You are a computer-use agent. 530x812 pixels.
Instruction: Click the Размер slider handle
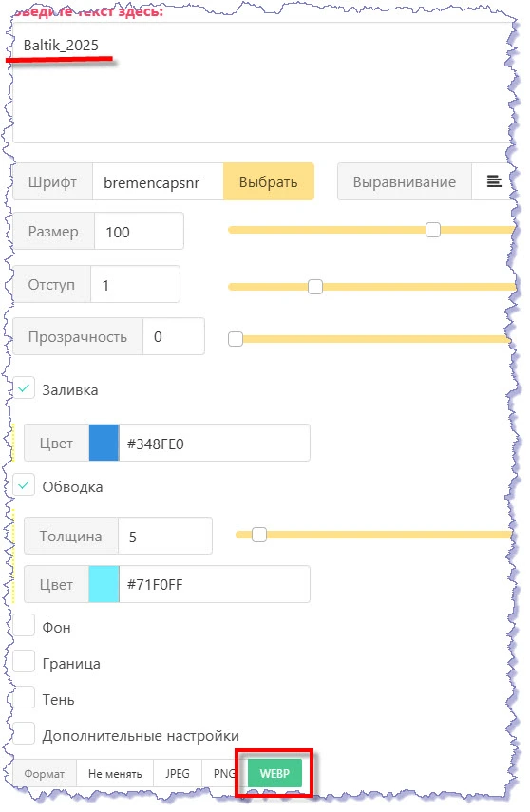point(432,230)
